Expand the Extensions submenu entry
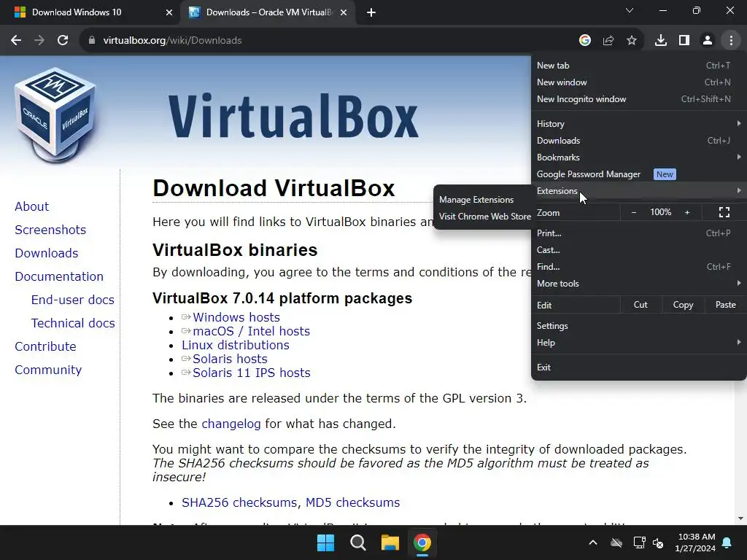 pyautogui.click(x=638, y=191)
